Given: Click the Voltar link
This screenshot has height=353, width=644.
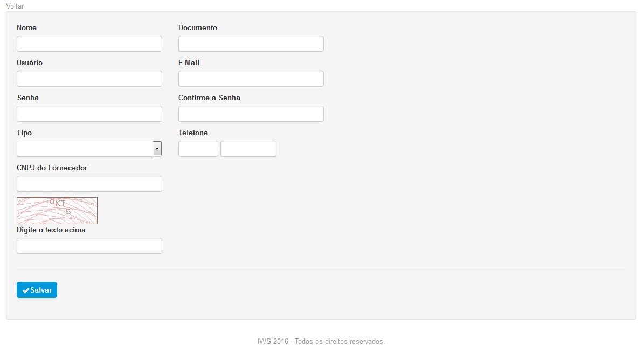Looking at the screenshot, I should (x=15, y=6).
